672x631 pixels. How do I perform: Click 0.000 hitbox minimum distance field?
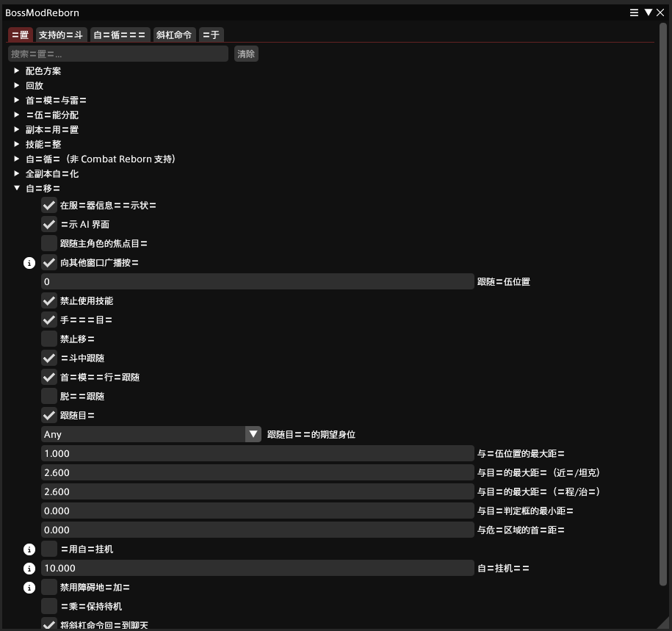258,511
